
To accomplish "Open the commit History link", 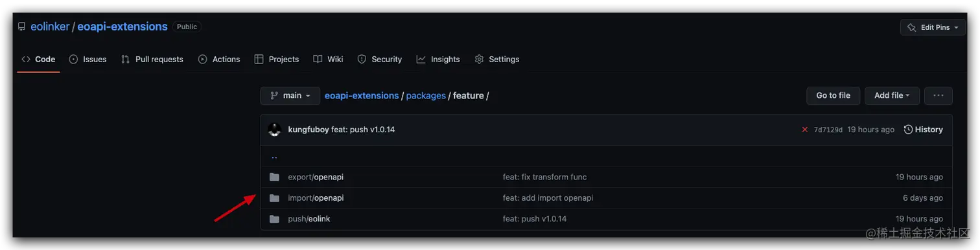I will point(923,130).
